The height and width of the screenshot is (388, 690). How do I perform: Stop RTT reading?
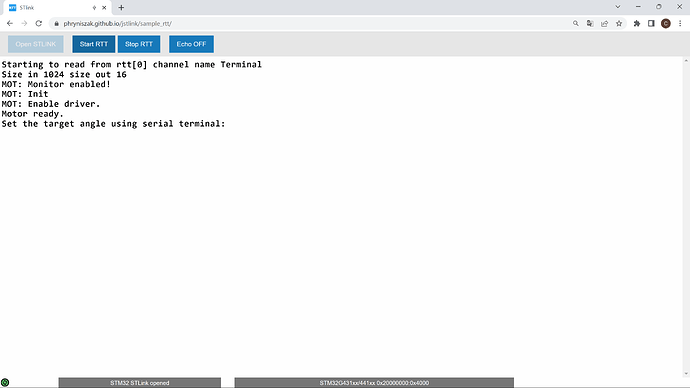[139, 44]
